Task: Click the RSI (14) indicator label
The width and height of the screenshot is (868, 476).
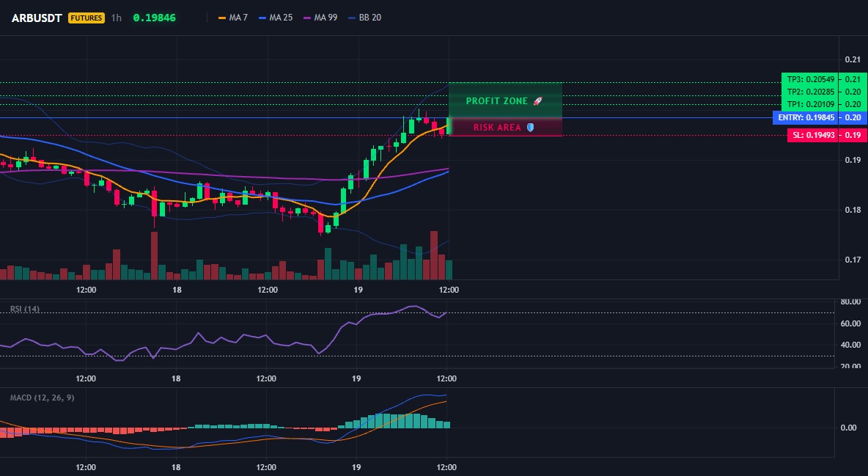Action: tap(25, 310)
